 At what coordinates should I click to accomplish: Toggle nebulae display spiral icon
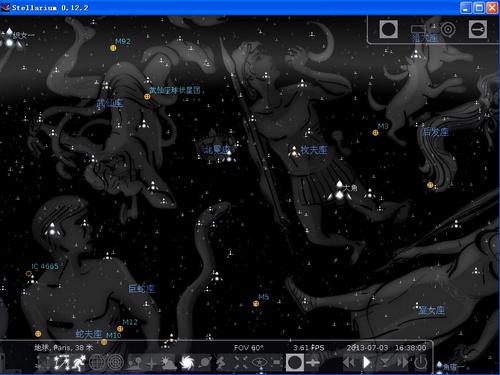[187, 363]
